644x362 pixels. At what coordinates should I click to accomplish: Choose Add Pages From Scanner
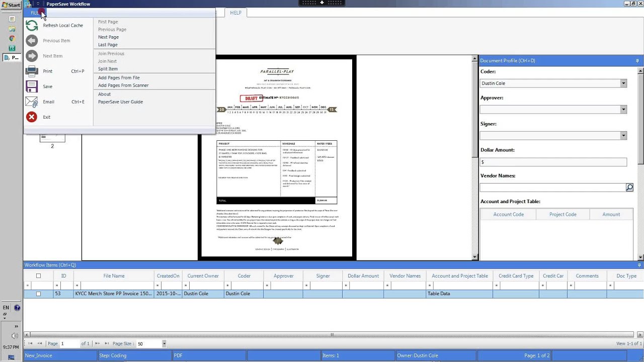[x=123, y=85]
